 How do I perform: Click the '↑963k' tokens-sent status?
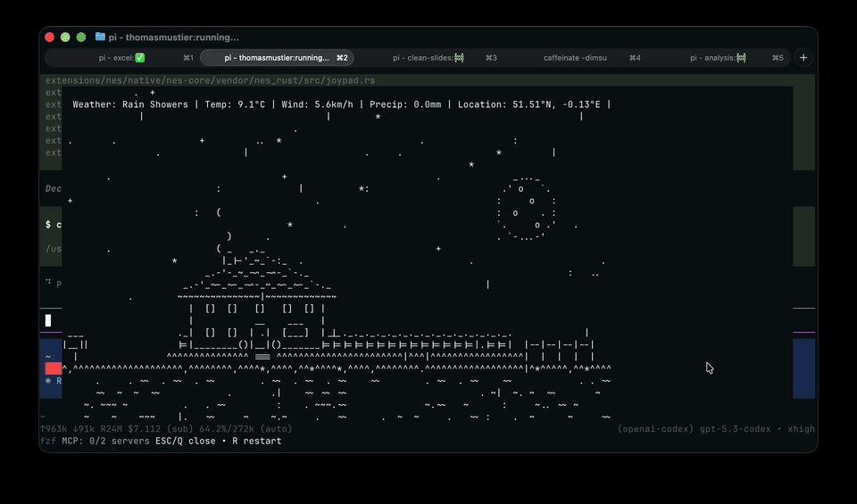click(54, 429)
